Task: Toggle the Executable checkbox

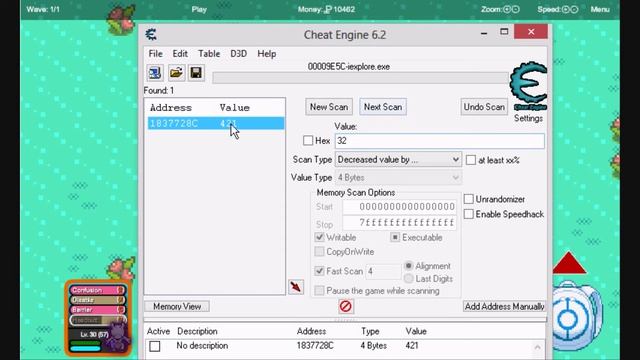Action: click(x=395, y=237)
